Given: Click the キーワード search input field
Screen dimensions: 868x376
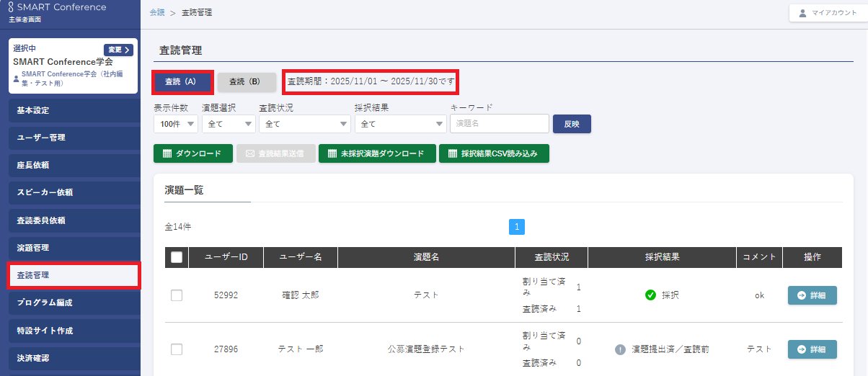Looking at the screenshot, I should pos(499,124).
